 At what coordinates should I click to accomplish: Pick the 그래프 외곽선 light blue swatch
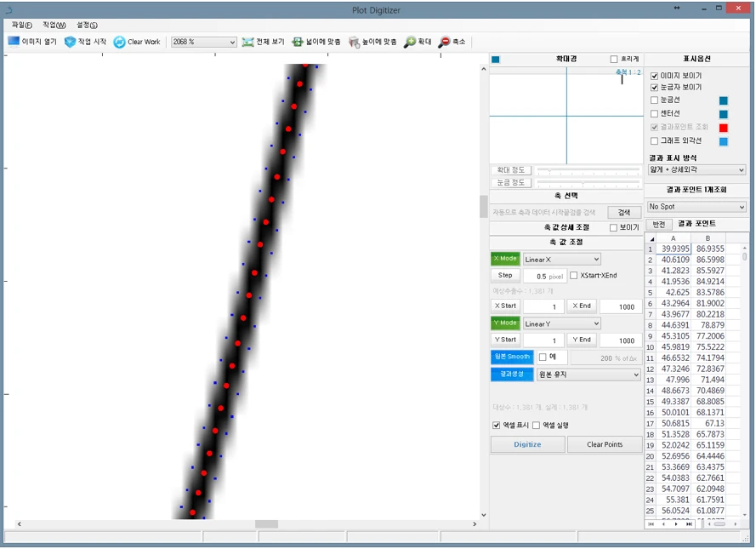pyautogui.click(x=723, y=141)
